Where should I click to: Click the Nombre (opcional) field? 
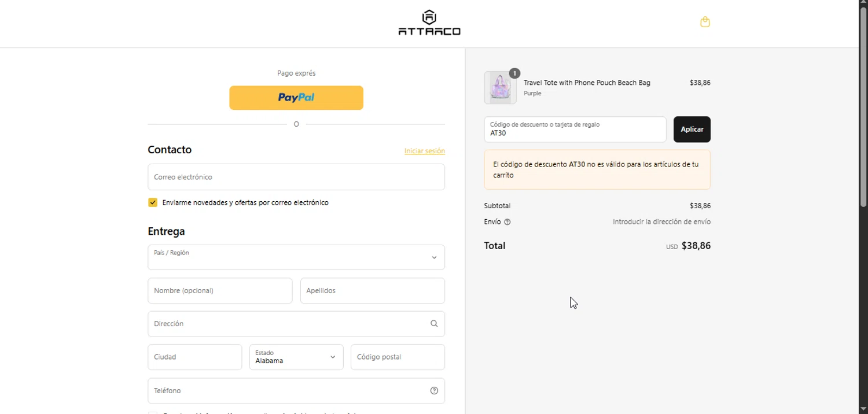click(220, 291)
